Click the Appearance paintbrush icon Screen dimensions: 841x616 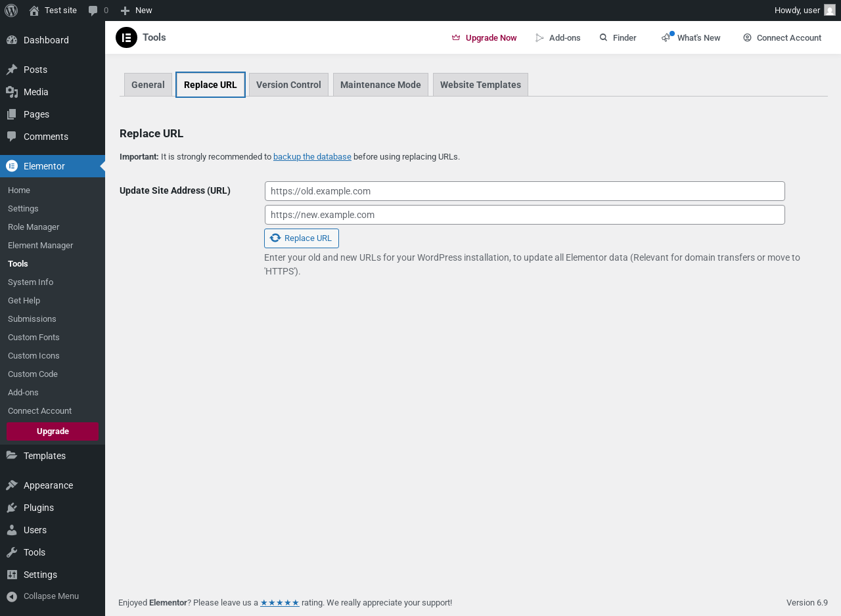pyautogui.click(x=12, y=485)
